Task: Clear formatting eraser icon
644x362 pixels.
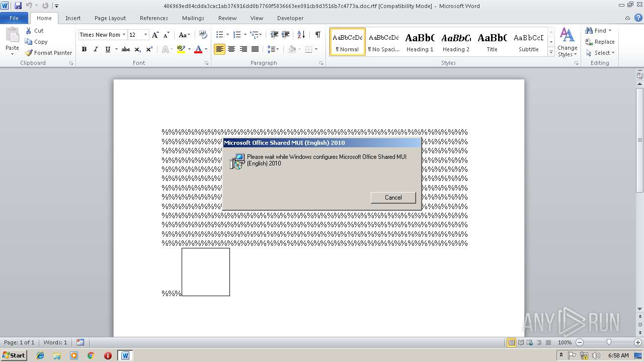Action: pyautogui.click(x=203, y=35)
